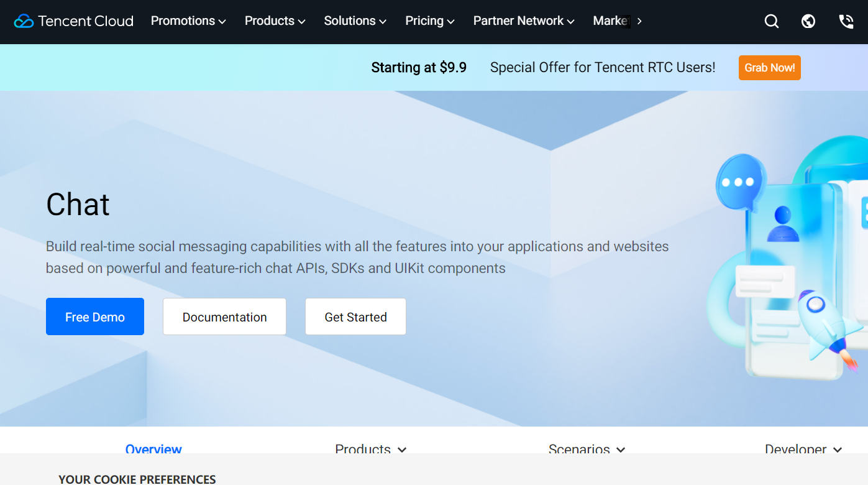Click the Chat page heading
This screenshot has width=868, height=485.
point(78,205)
